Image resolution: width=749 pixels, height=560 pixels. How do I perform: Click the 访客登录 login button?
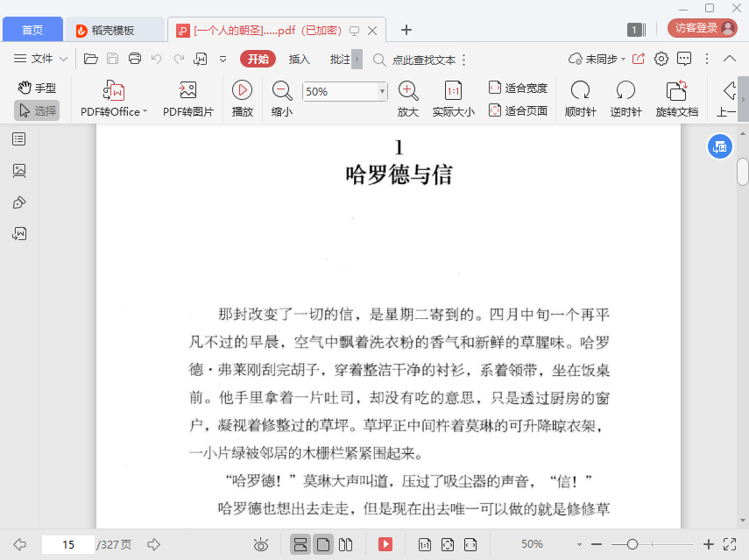pos(703,28)
